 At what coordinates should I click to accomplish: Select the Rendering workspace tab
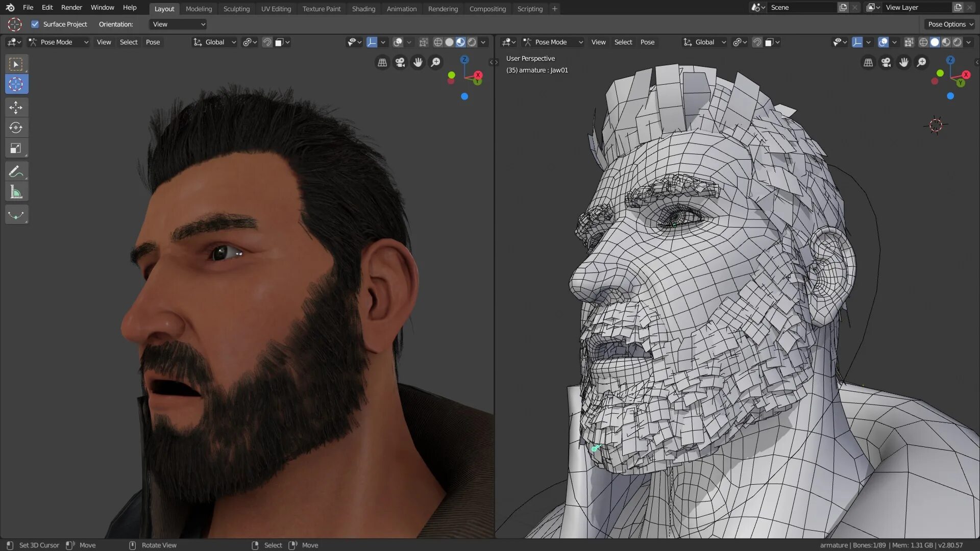point(442,9)
